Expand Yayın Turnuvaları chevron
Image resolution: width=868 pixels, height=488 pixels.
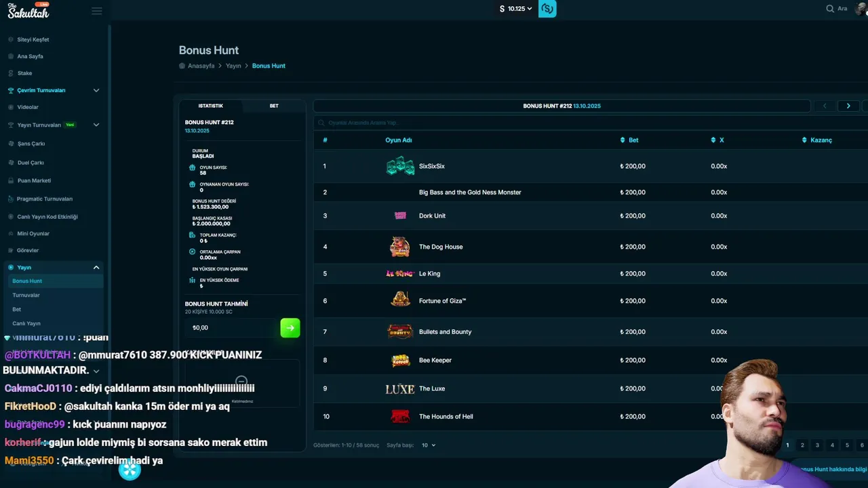(96, 125)
